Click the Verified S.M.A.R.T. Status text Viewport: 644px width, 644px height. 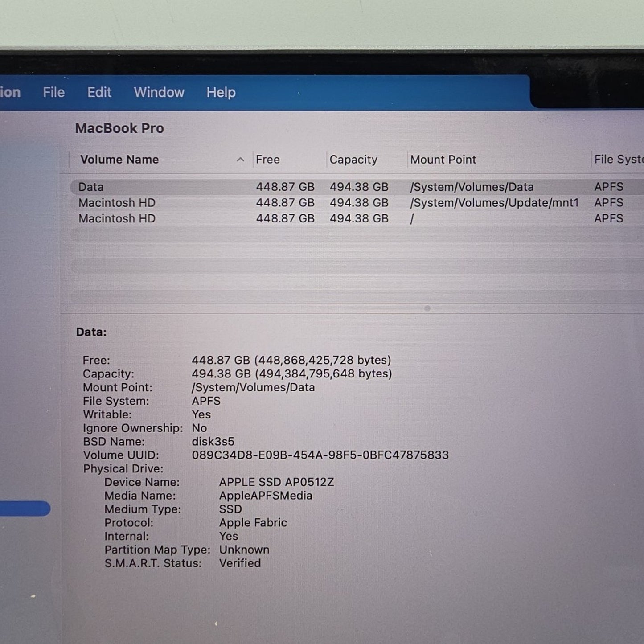(x=240, y=563)
